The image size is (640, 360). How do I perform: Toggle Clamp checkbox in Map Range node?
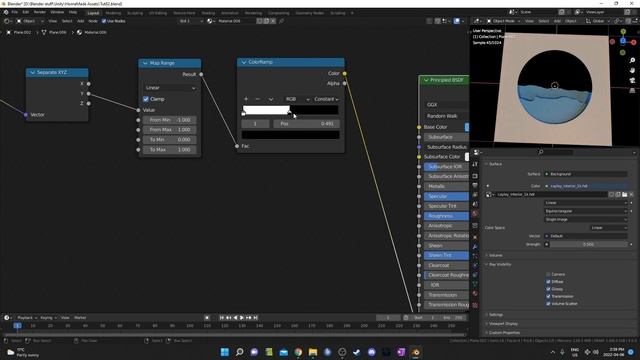tap(146, 99)
